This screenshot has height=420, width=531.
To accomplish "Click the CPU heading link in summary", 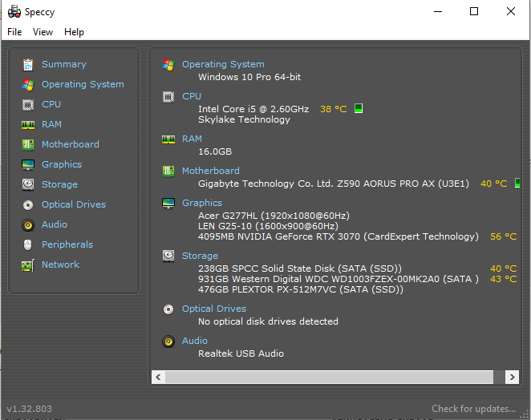I will 192,96.
